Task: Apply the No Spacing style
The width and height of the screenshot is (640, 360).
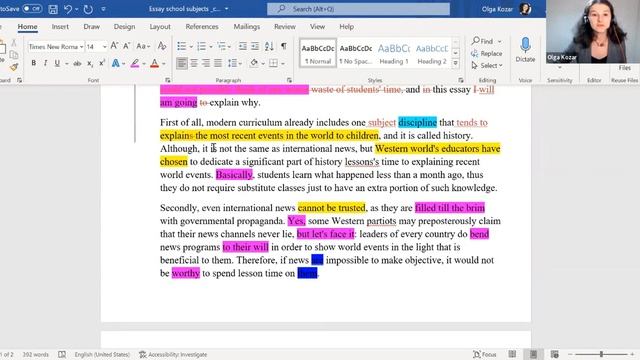Action: tap(356, 53)
